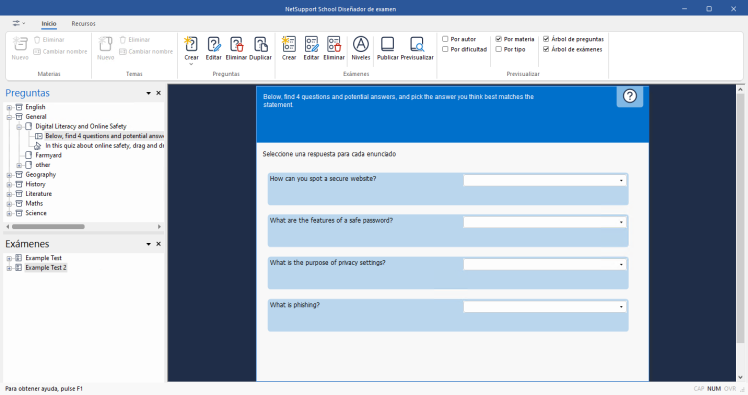Image resolution: width=748 pixels, height=395 pixels.
Task: Close the Exámenes panel
Action: tap(159, 244)
